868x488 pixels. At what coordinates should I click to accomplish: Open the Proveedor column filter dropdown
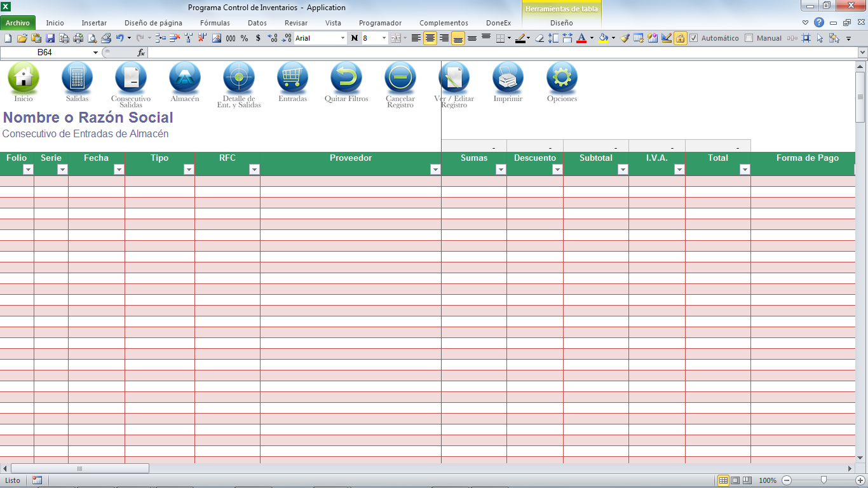[435, 170]
